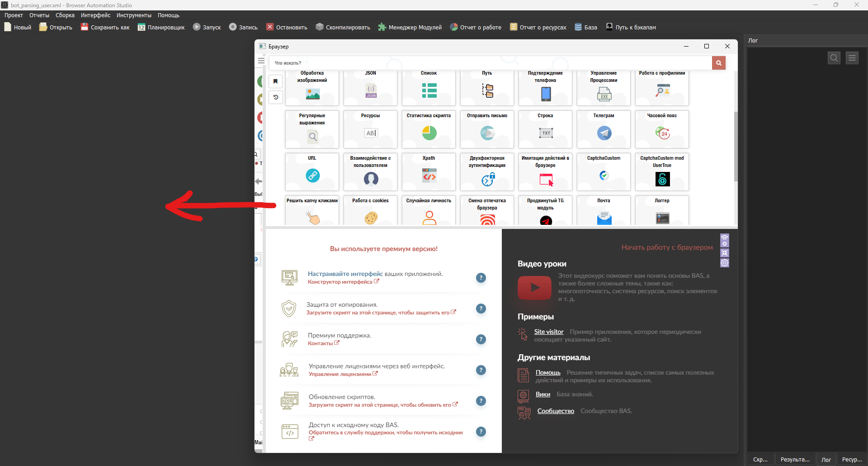Screen dimensions: 868x466
Task: Click the red search button
Action: coord(718,63)
